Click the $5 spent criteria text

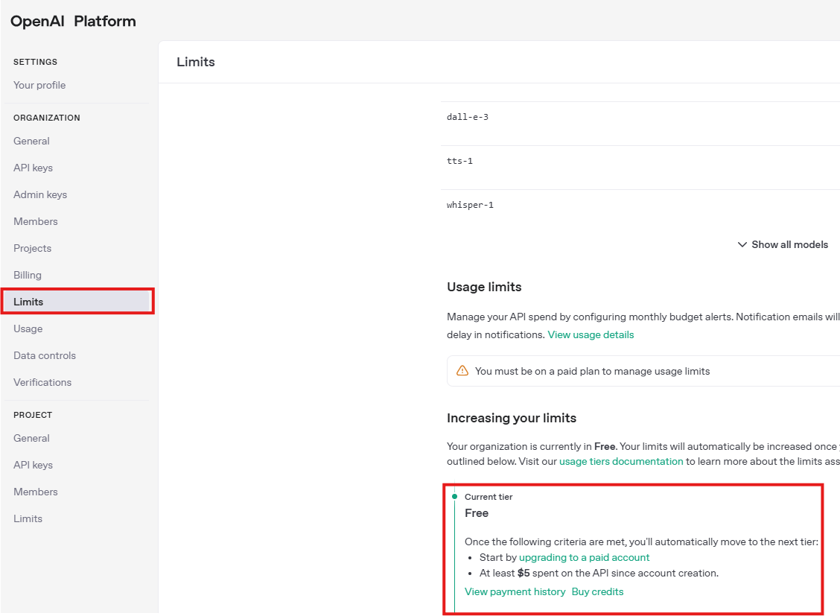coord(599,573)
